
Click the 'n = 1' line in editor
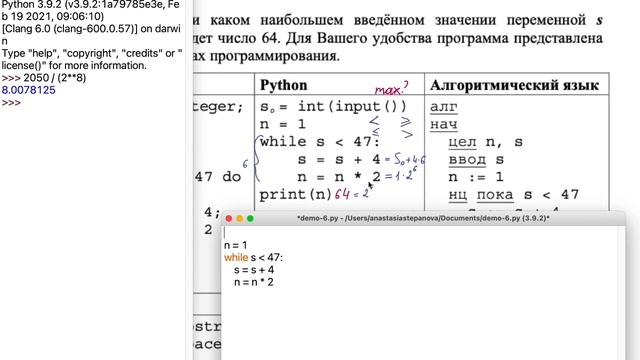[236, 245]
